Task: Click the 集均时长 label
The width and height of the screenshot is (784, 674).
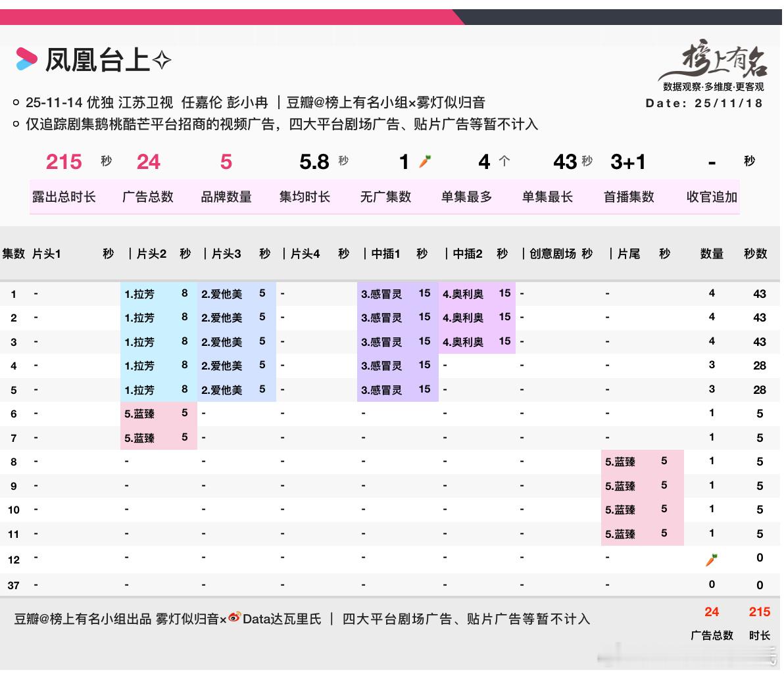Action: tap(305, 197)
